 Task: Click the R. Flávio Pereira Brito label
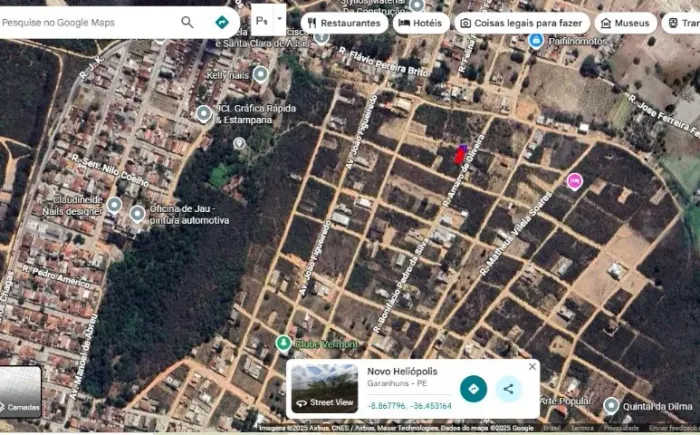pyautogui.click(x=383, y=61)
